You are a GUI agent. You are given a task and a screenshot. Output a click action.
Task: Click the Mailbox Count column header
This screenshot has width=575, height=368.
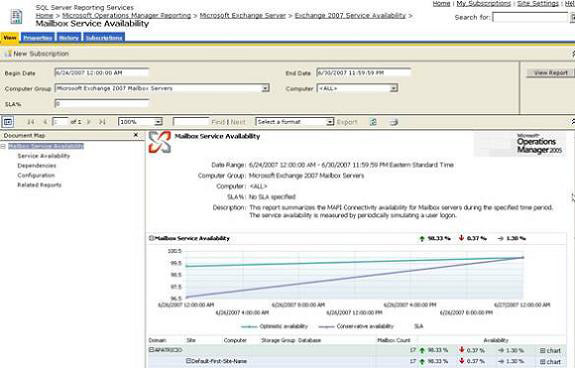point(393,340)
